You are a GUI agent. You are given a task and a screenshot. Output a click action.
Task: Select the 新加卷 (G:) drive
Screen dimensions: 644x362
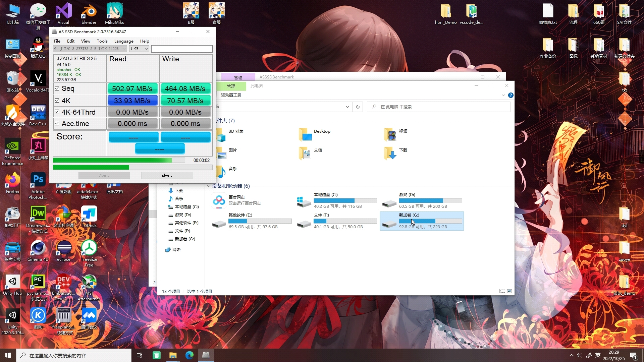[x=422, y=221]
